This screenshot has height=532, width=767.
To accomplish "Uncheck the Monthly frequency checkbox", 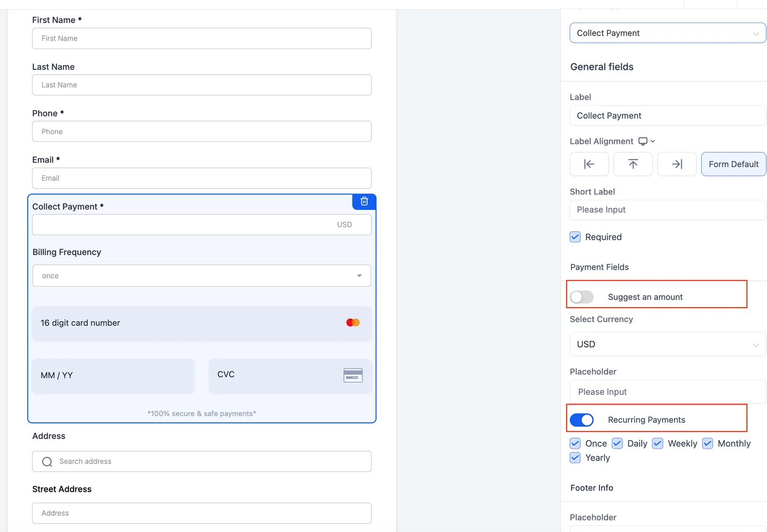I will (x=708, y=443).
